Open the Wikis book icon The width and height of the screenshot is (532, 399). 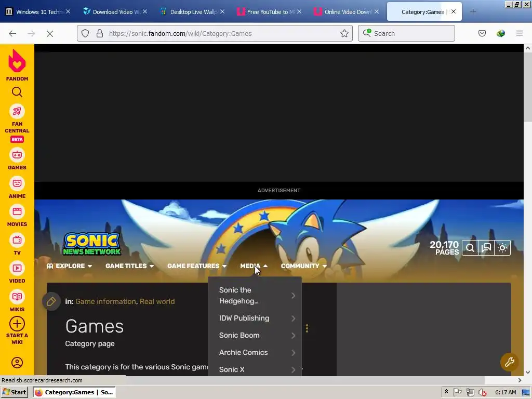(17, 297)
